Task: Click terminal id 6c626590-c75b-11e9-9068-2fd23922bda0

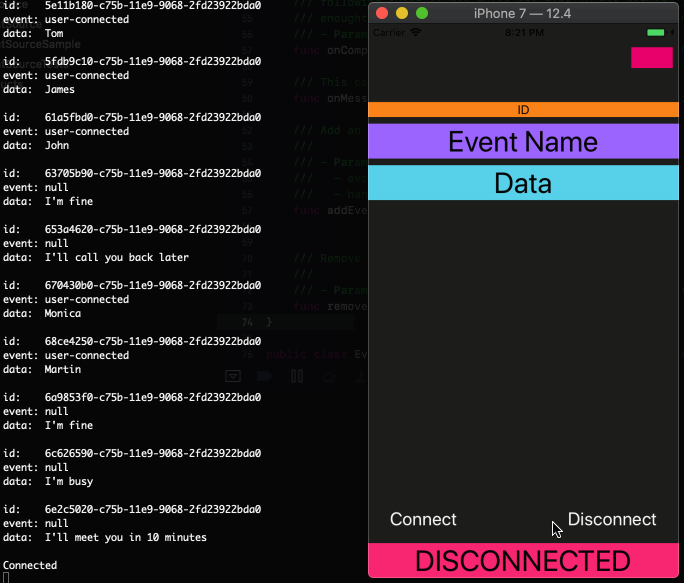Action: tap(153, 453)
